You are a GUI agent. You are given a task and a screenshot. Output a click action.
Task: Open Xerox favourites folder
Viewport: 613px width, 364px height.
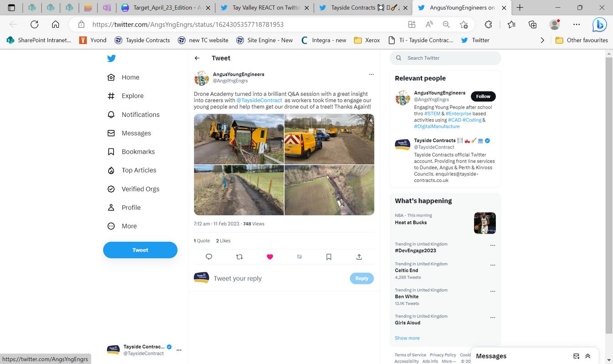tap(367, 40)
